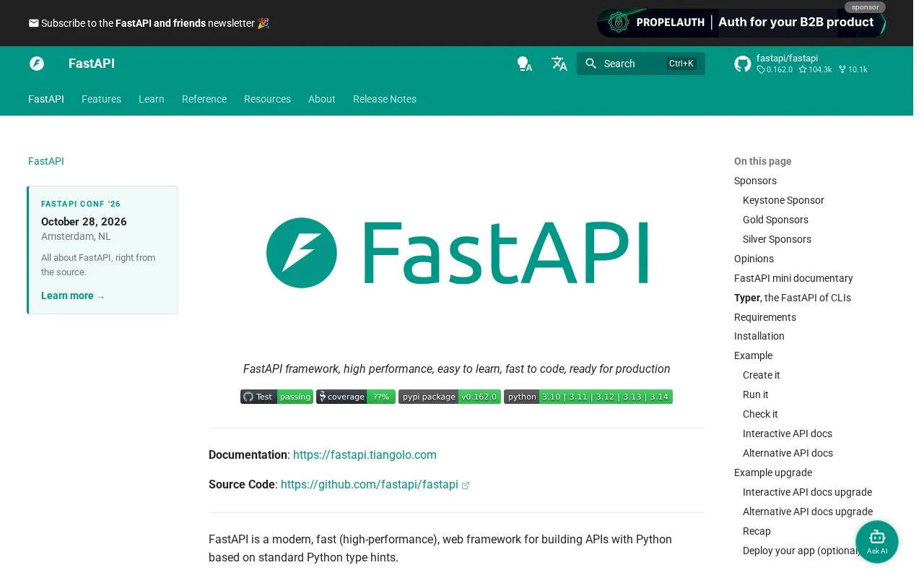The image size is (924, 578).
Task: Jump to Sponsors section
Action: [x=755, y=181]
